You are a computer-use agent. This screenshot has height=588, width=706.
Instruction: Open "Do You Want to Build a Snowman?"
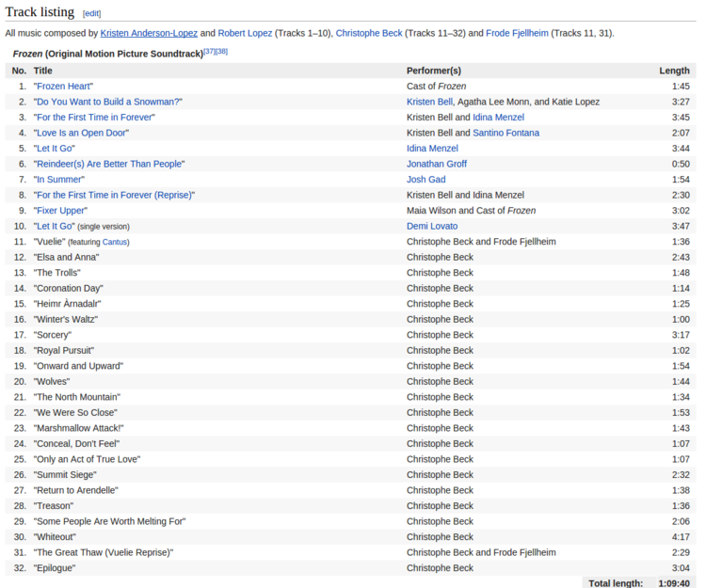click(108, 102)
